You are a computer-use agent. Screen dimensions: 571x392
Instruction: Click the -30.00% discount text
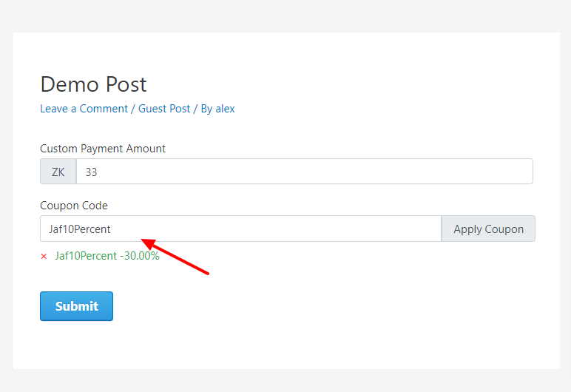[140, 256]
